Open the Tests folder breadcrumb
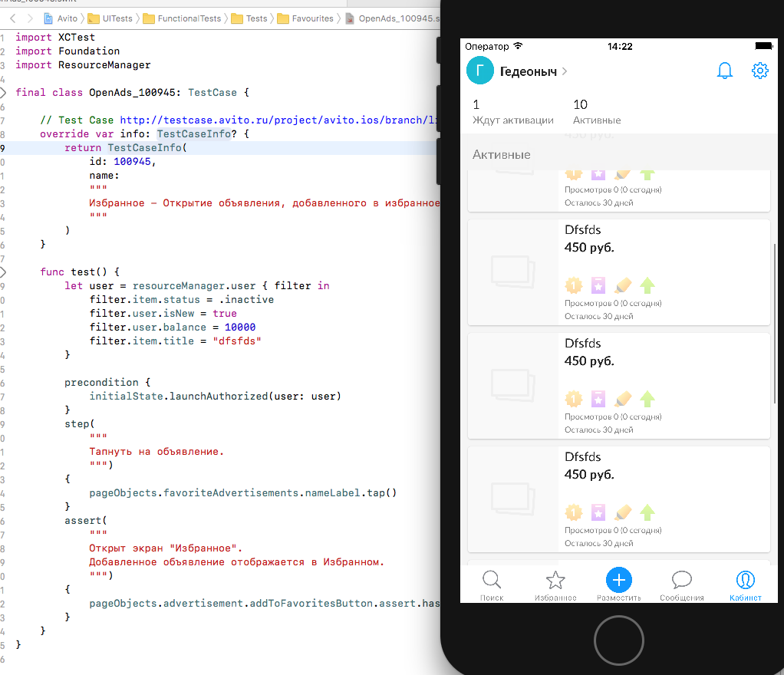Screen dimensions: 784x675 pos(249,18)
